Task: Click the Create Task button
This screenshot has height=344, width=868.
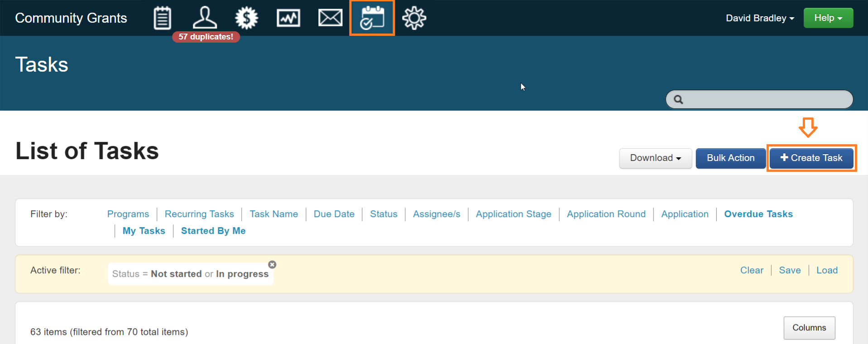Action: tap(811, 158)
